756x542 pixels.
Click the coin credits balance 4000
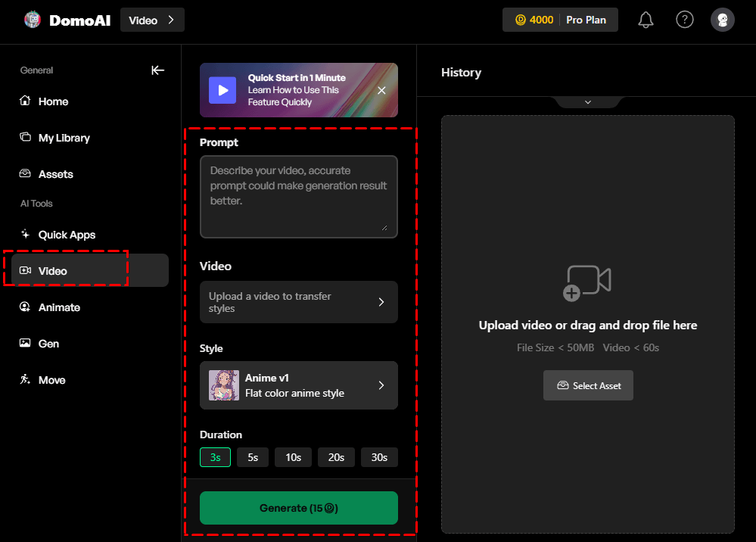point(534,20)
